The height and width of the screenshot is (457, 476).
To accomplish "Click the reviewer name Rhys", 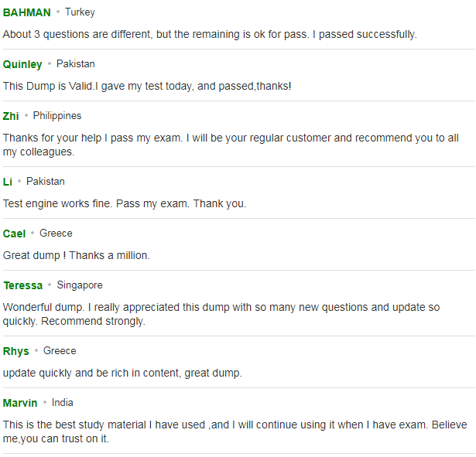I will click(16, 352).
